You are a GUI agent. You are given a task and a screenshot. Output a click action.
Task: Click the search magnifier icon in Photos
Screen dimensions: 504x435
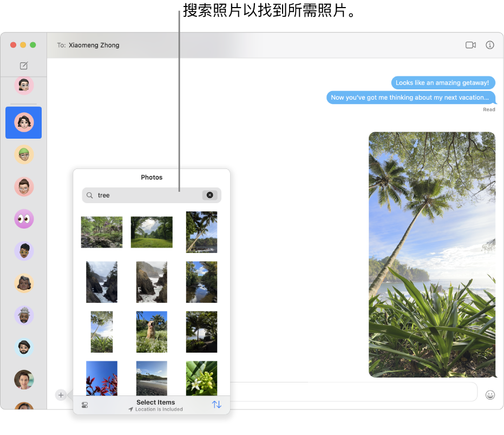pos(90,196)
